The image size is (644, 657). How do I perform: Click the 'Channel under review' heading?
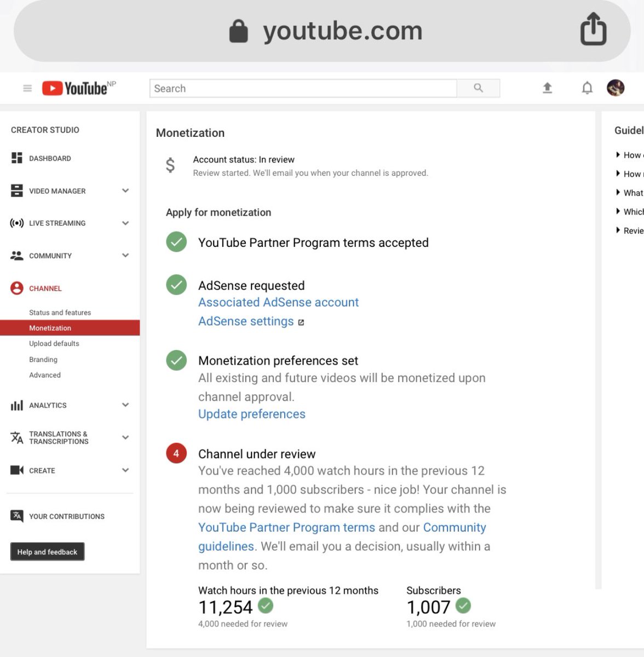pyautogui.click(x=257, y=454)
